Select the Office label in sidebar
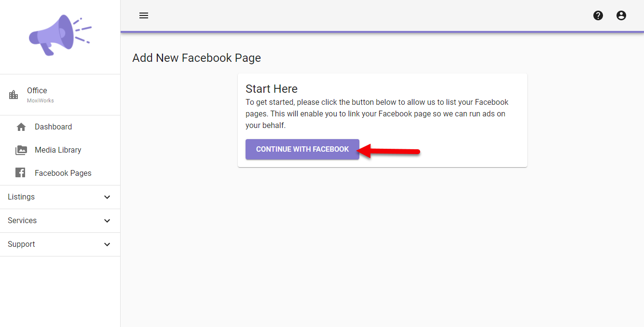The image size is (644, 327). coord(37,91)
